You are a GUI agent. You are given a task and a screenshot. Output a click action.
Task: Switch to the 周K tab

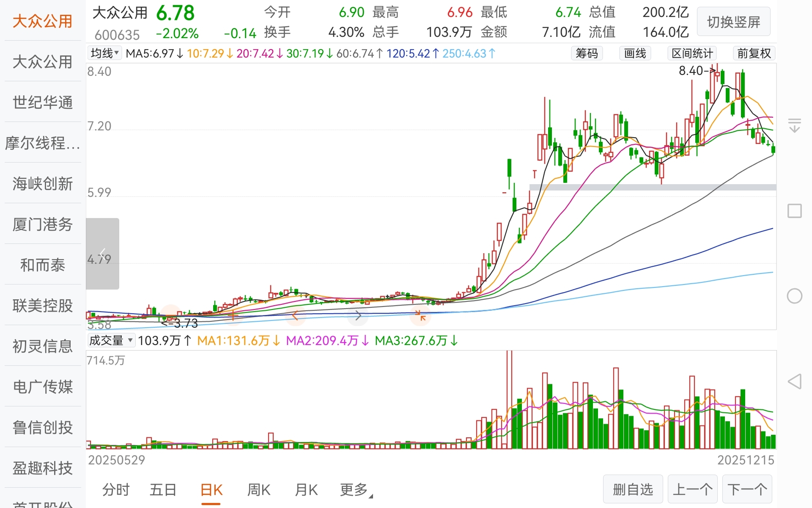point(258,490)
